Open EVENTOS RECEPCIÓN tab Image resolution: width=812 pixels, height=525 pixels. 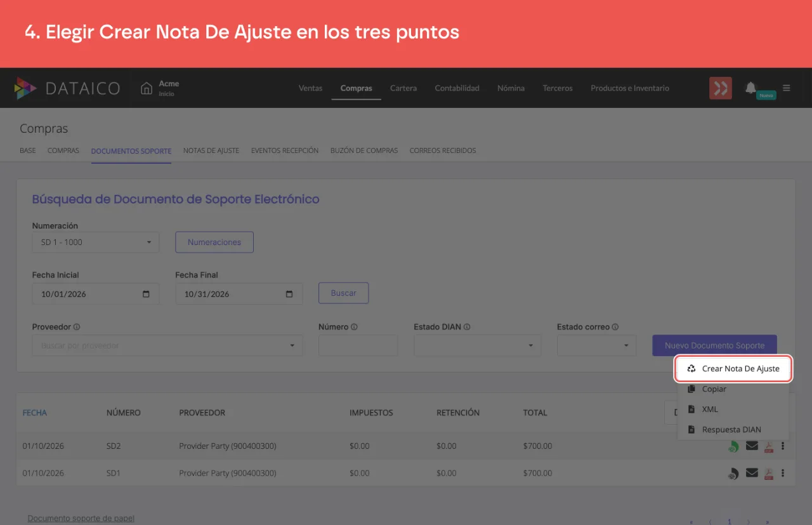click(x=285, y=150)
